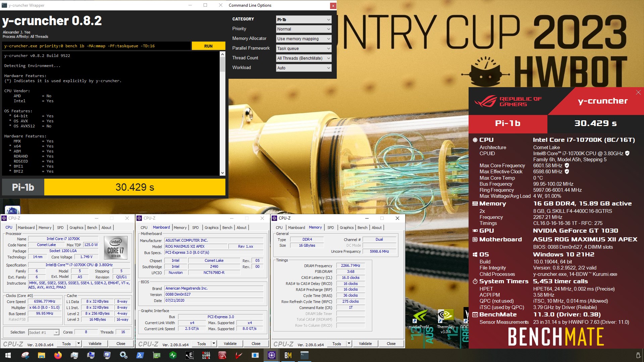Click the console output scrollbar thumb

222,64
